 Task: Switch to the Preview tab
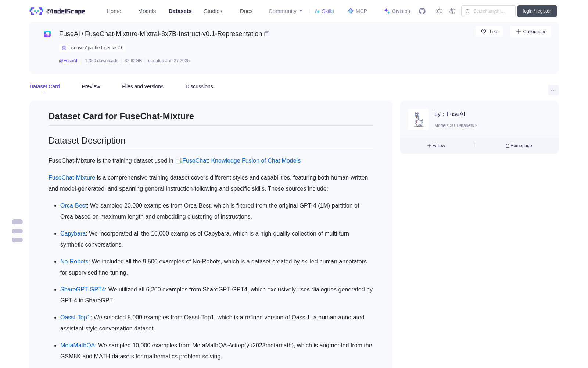[x=91, y=86]
